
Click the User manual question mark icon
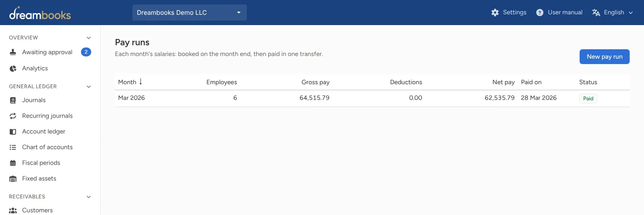pos(540,13)
